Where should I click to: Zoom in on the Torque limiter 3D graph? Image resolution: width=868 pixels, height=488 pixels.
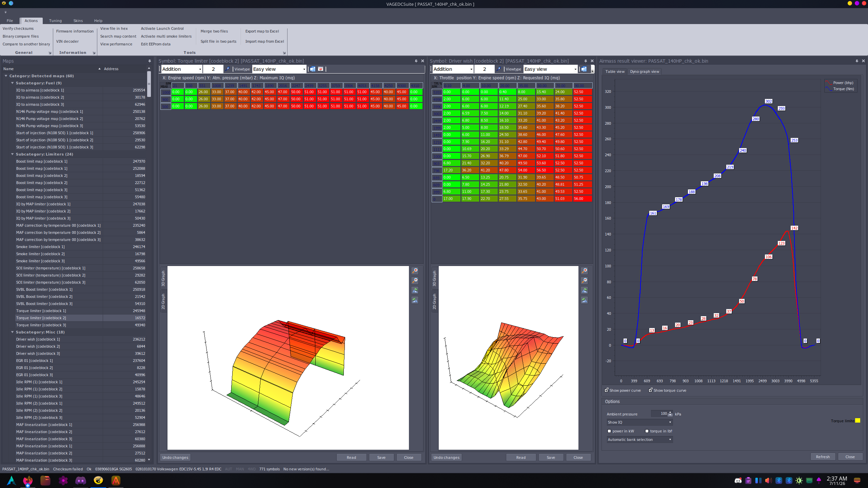coord(415,271)
